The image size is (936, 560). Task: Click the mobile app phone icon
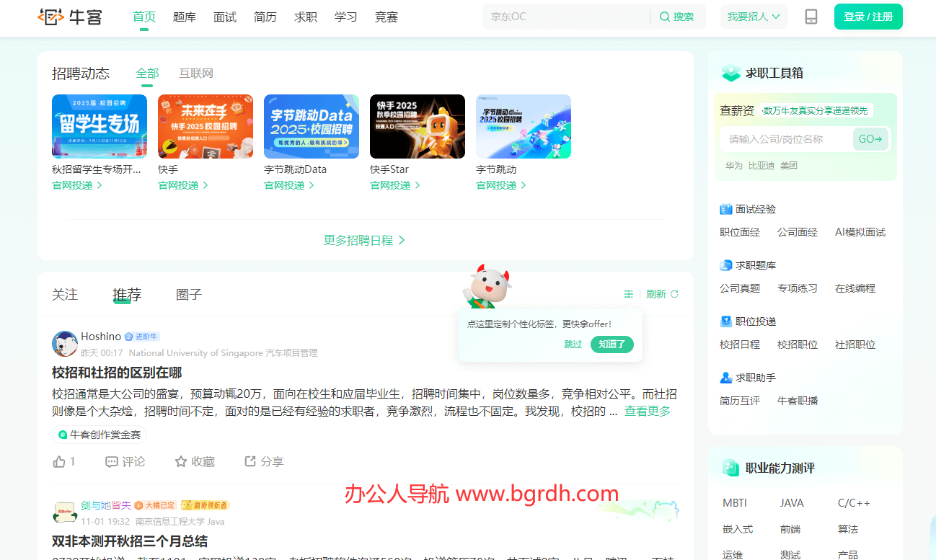click(x=811, y=17)
